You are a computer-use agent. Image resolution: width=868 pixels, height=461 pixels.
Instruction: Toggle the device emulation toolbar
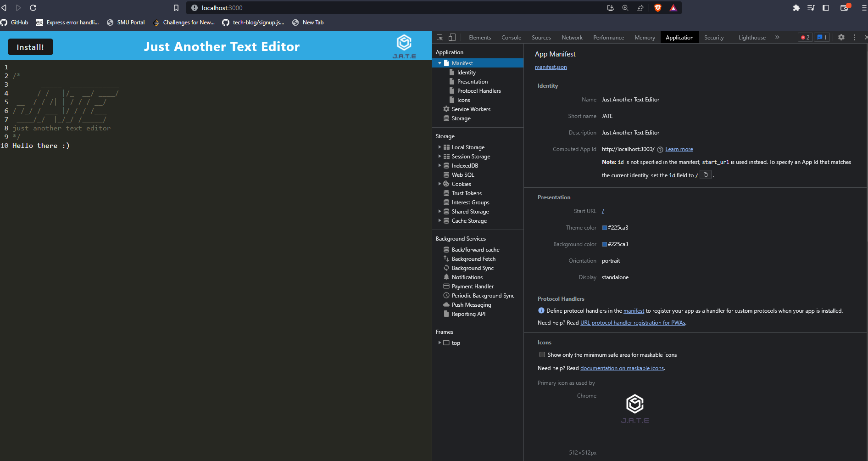pos(451,37)
